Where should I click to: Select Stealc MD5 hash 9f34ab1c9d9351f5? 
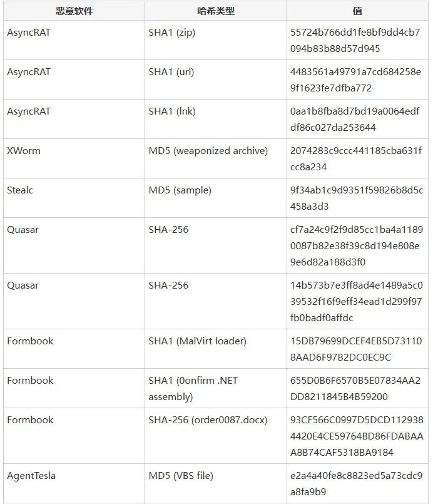click(x=357, y=198)
